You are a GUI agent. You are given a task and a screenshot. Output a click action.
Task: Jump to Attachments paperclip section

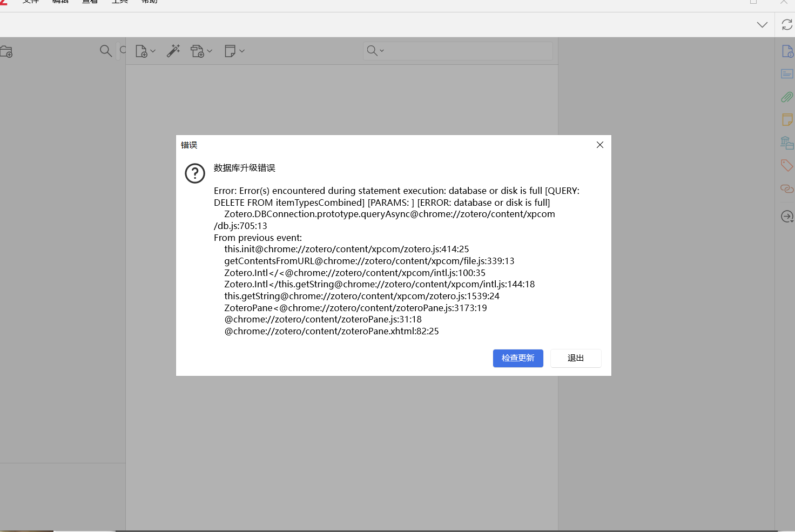[787, 97]
